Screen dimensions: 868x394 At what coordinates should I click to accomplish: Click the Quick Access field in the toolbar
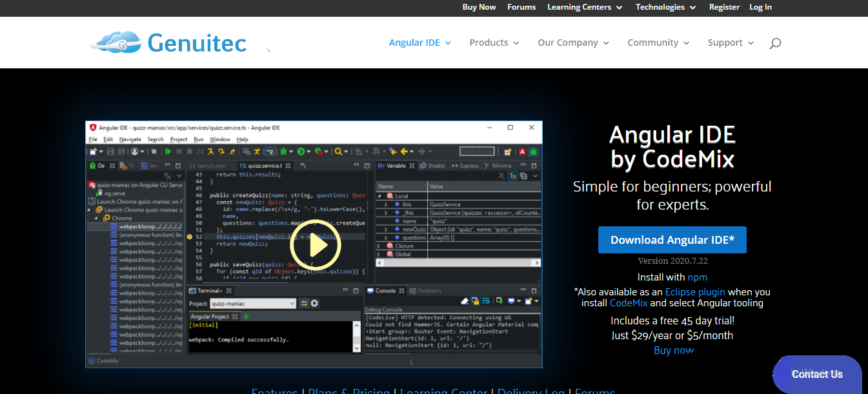point(477,152)
